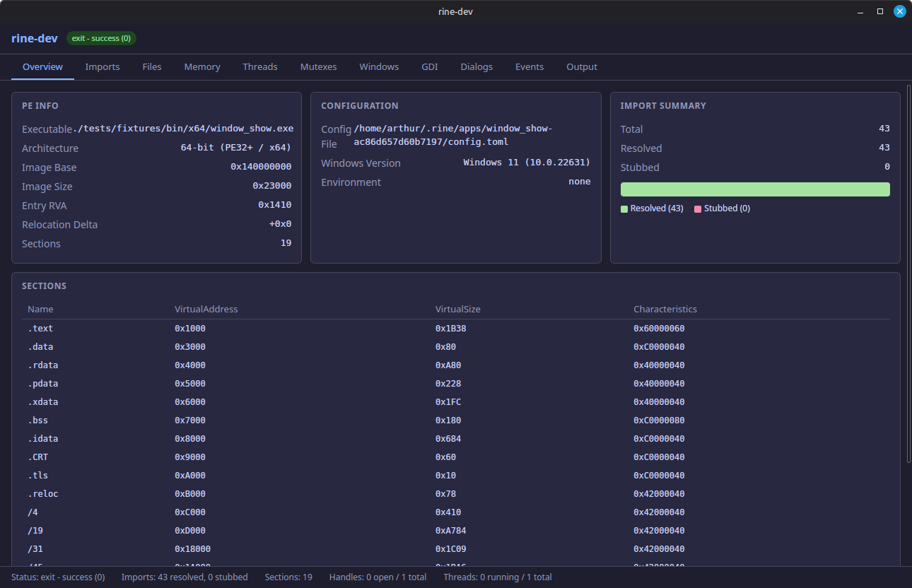The height and width of the screenshot is (588, 912).
Task: Open the Windows tab
Action: pos(379,66)
